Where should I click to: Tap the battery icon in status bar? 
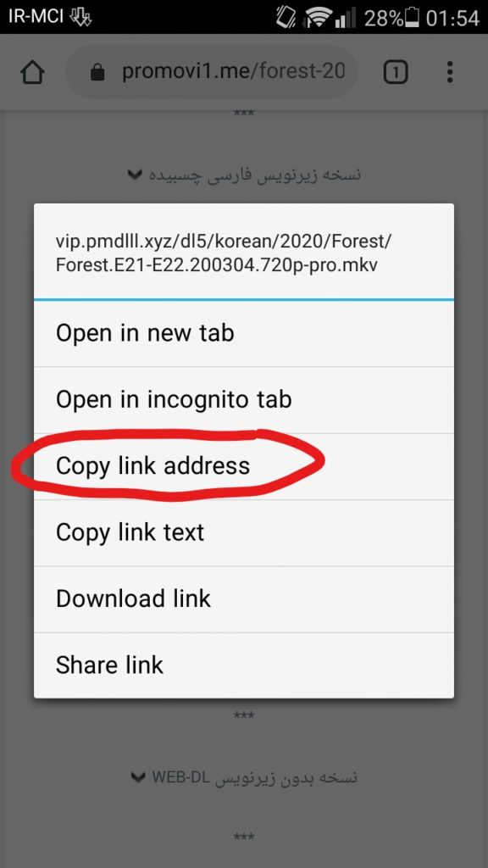pos(412,19)
